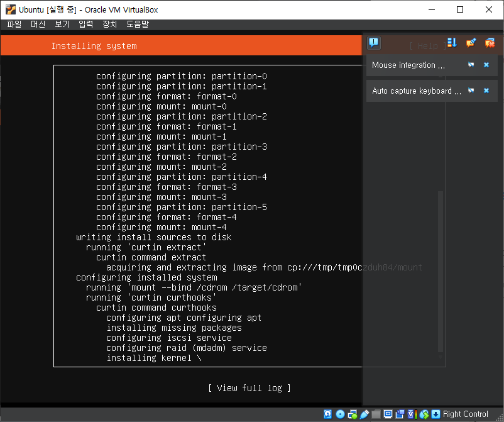Click the CPU virtualization status icon
This screenshot has width=504, height=422.
pyautogui.click(x=412, y=414)
